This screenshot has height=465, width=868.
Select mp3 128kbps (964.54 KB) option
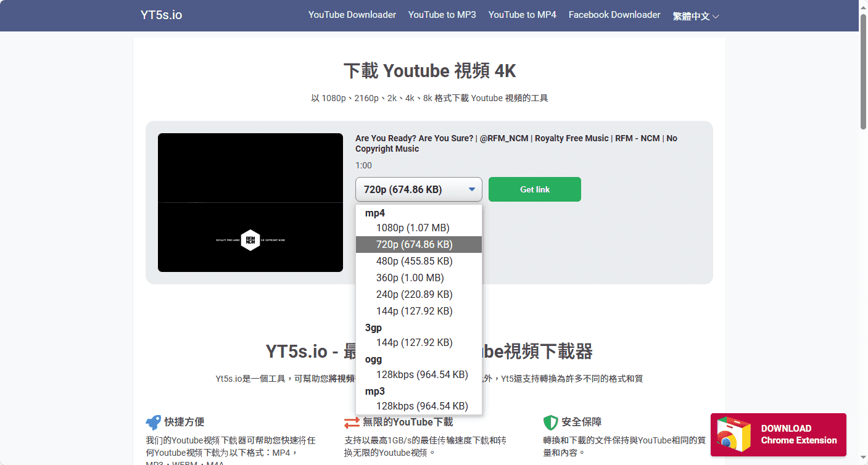click(x=419, y=406)
